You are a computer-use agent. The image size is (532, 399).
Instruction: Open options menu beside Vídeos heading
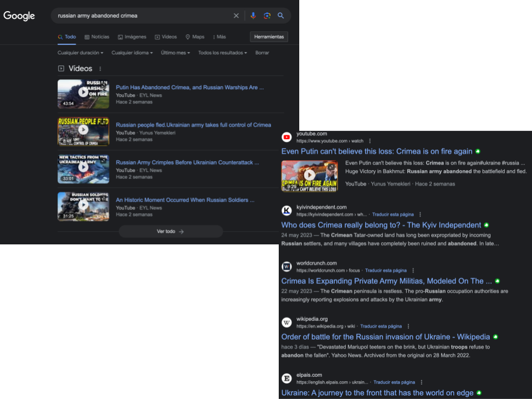coord(100,69)
